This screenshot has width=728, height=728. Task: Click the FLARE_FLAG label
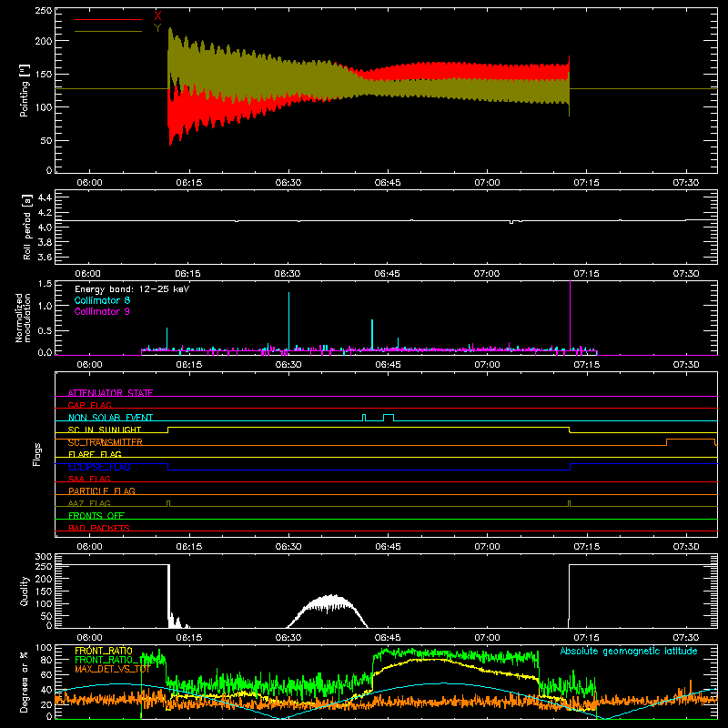[95, 454]
